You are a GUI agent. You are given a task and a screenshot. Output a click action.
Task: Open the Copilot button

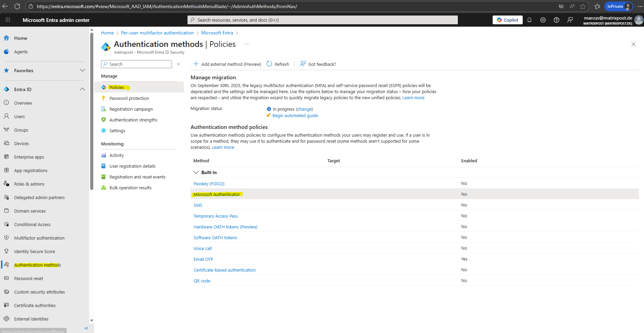tap(507, 20)
